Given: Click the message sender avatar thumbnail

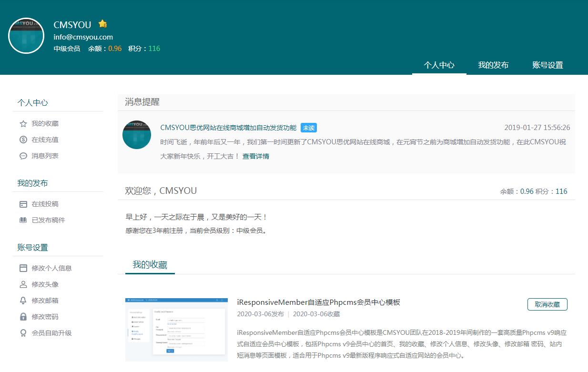Looking at the screenshot, I should click(137, 135).
